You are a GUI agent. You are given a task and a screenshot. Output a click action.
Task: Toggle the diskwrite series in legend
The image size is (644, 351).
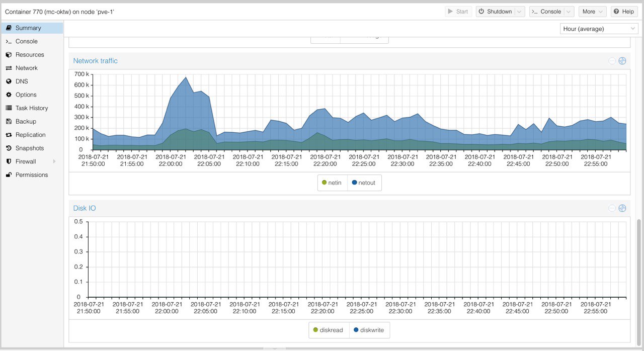coord(369,330)
